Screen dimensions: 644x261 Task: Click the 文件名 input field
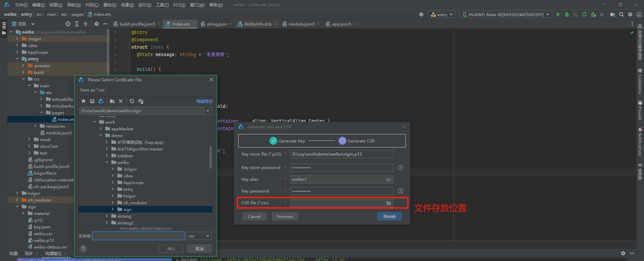point(139,236)
